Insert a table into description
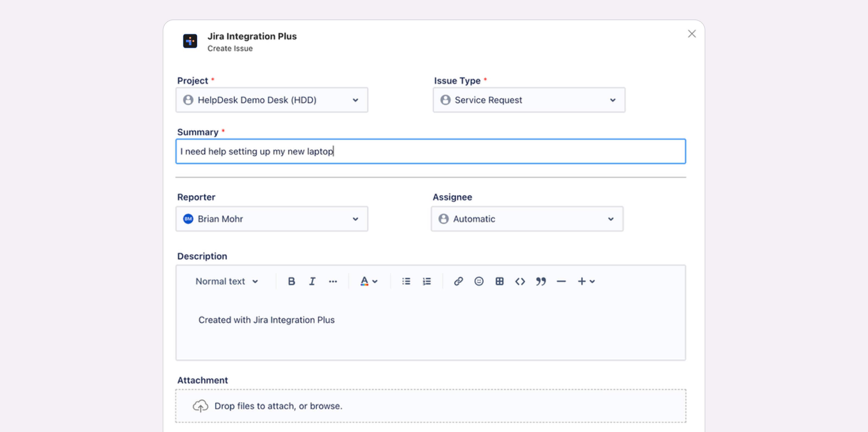Viewport: 868px width, 432px height. [499, 281]
